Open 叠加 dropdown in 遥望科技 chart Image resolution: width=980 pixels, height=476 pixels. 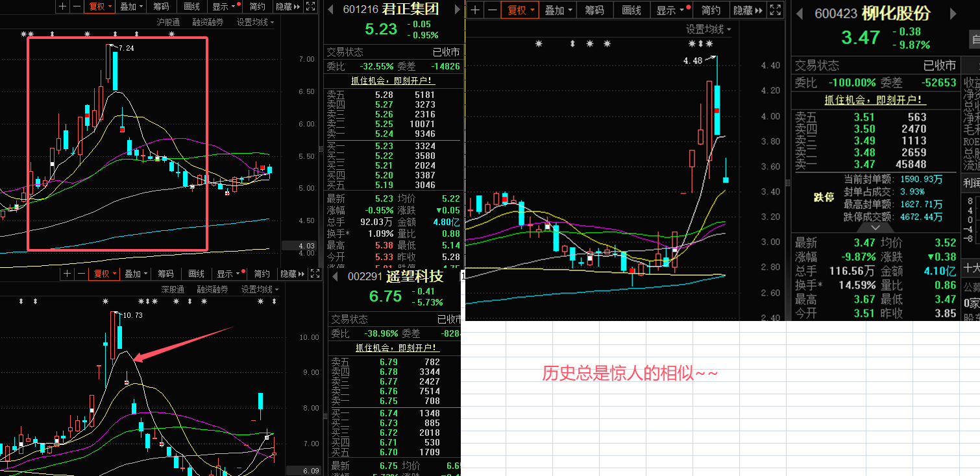[x=137, y=274]
